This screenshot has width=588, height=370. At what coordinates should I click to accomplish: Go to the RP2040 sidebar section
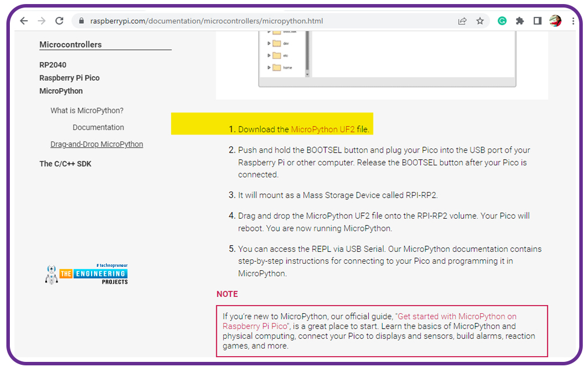point(53,65)
